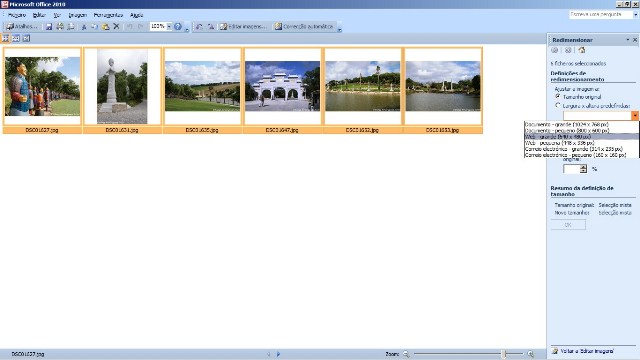
Task: Click the Copy icon in toolbar
Action: (x=94, y=27)
